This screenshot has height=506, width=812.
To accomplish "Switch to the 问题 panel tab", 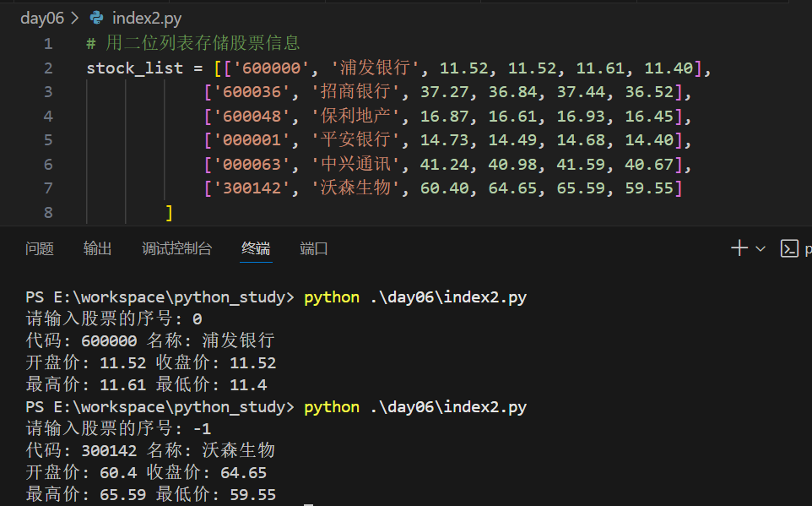I will coord(40,249).
